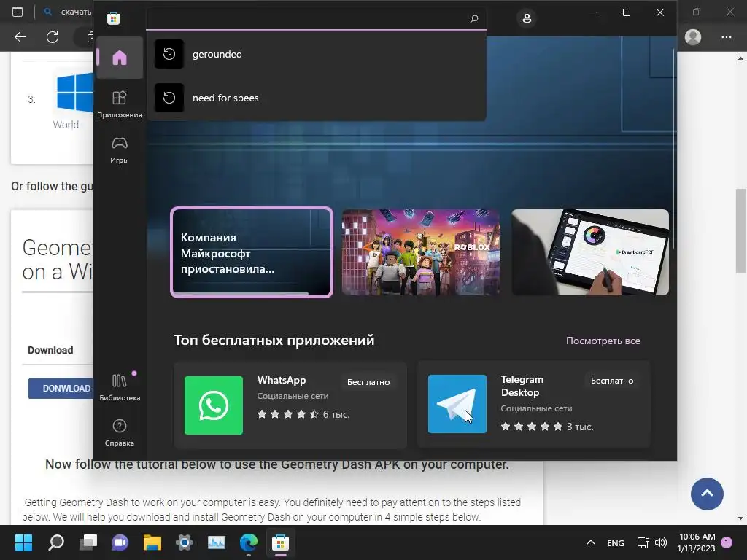The width and height of the screenshot is (747, 560).
Task: Switch to Microsoft Edge on taskbar
Action: point(249,542)
